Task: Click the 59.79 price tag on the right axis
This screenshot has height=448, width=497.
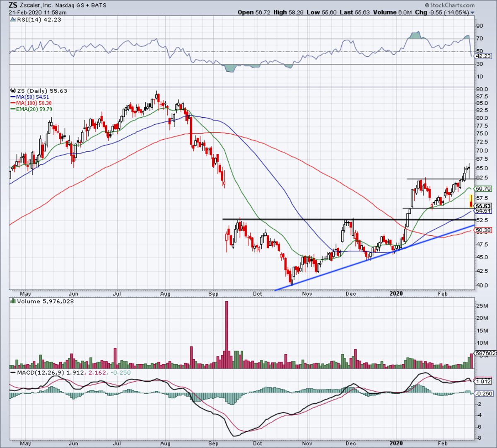Action: point(483,189)
